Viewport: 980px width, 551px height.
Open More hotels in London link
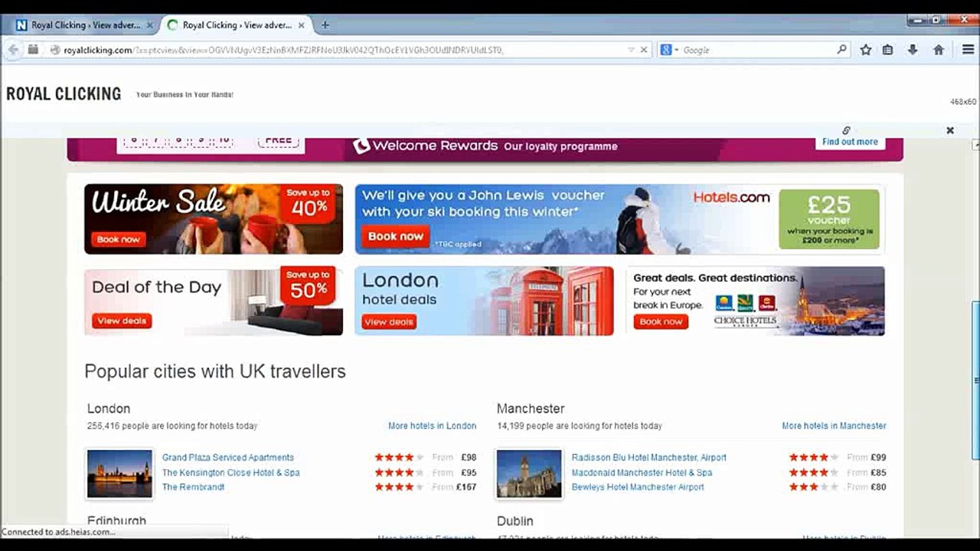tap(432, 426)
